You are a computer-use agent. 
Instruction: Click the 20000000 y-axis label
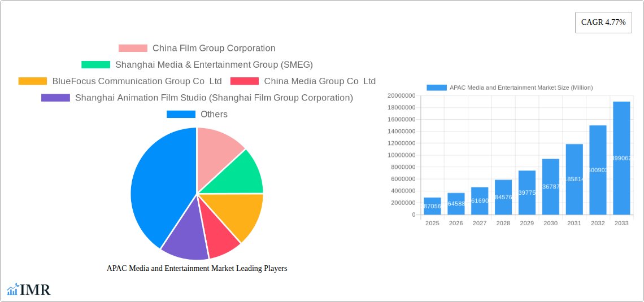[401, 95]
